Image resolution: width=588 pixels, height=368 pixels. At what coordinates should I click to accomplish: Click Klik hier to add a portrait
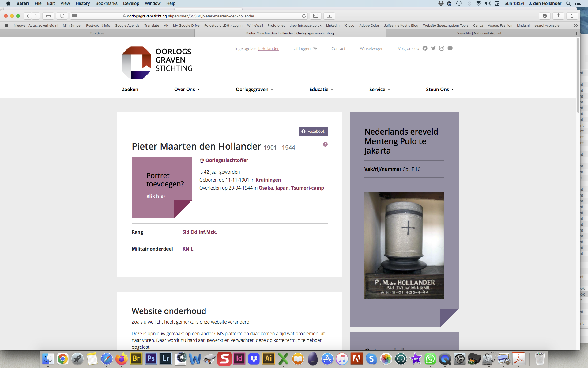156,196
